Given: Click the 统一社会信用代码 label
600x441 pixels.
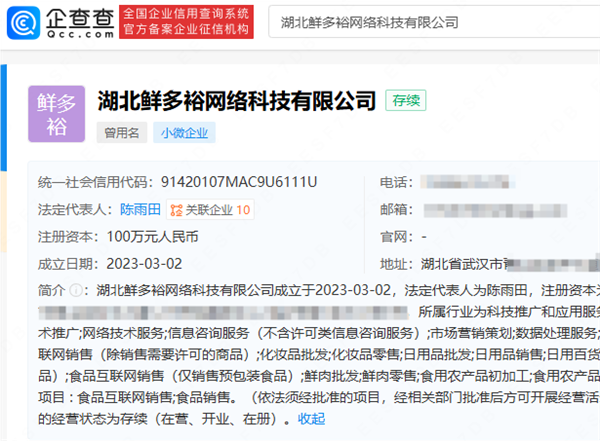Looking at the screenshot, I should pyautogui.click(x=97, y=182).
